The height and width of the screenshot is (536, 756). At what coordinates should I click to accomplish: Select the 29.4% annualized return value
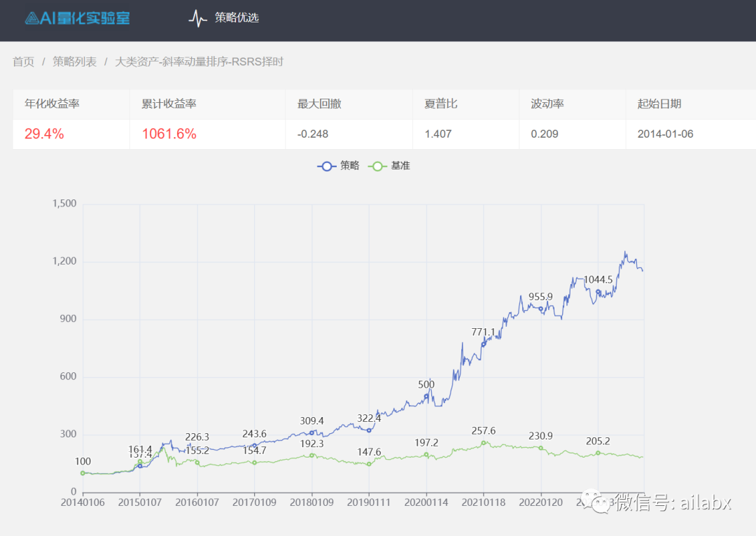point(44,134)
